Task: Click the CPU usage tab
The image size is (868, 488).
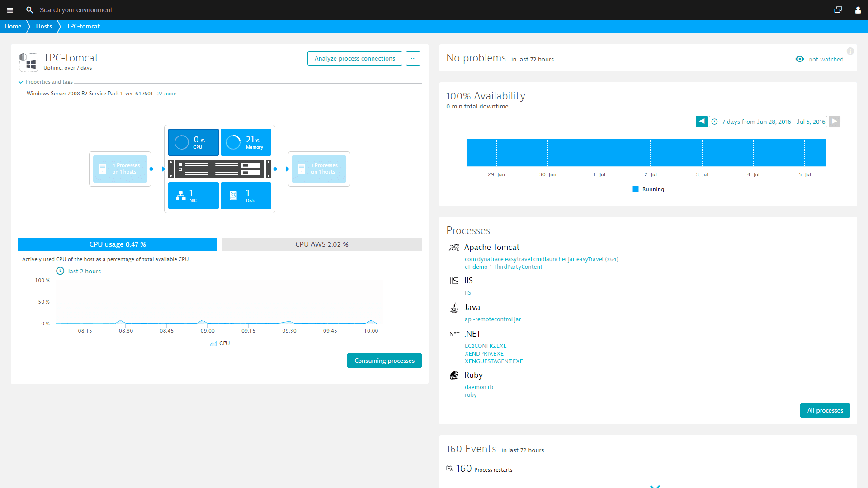Action: coord(118,244)
